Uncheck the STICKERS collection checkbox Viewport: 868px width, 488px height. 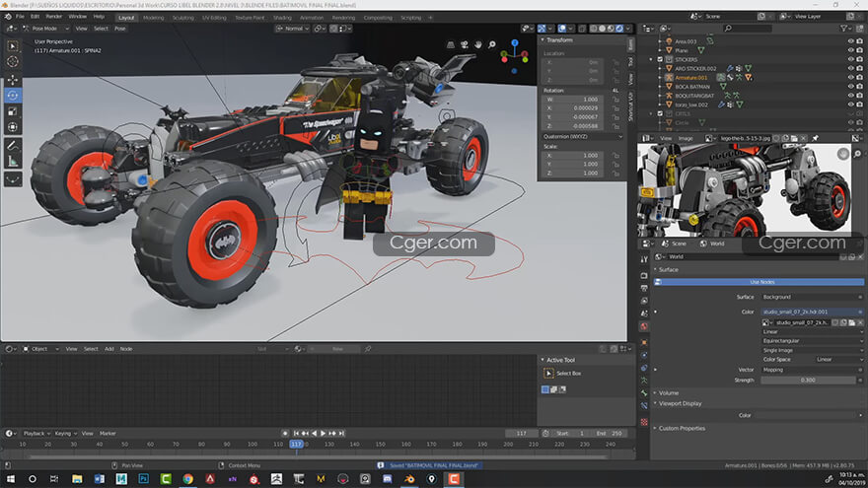click(x=660, y=59)
